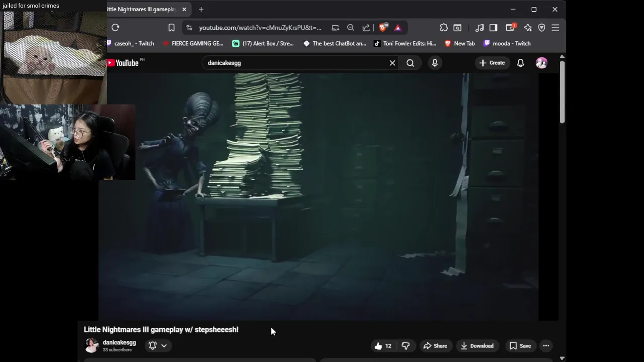Like the video with thumbs up
The image size is (644, 362).
(x=383, y=346)
